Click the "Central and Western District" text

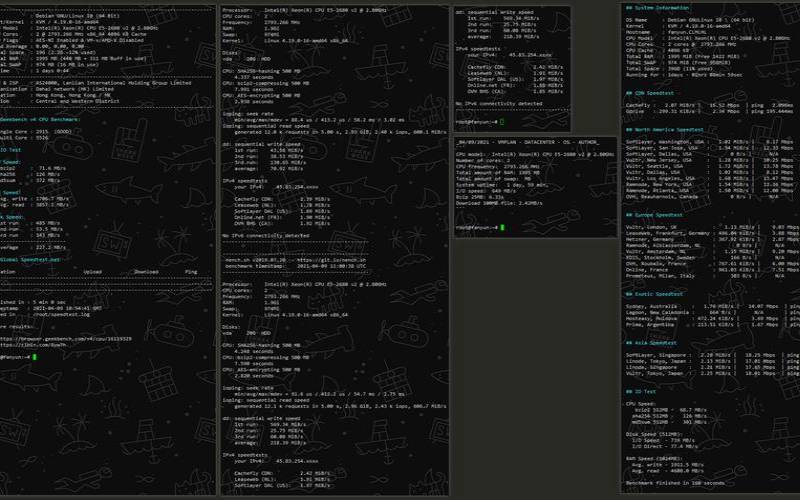pos(78,101)
